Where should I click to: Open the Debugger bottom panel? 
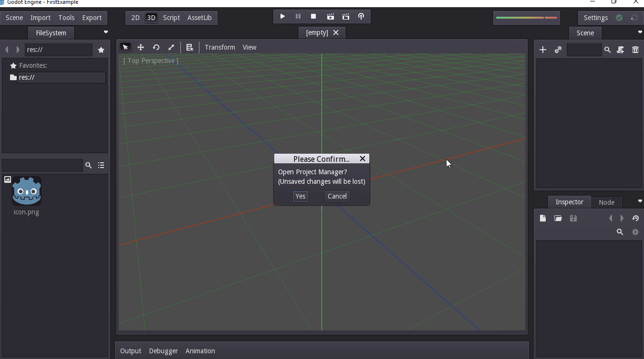pos(164,351)
